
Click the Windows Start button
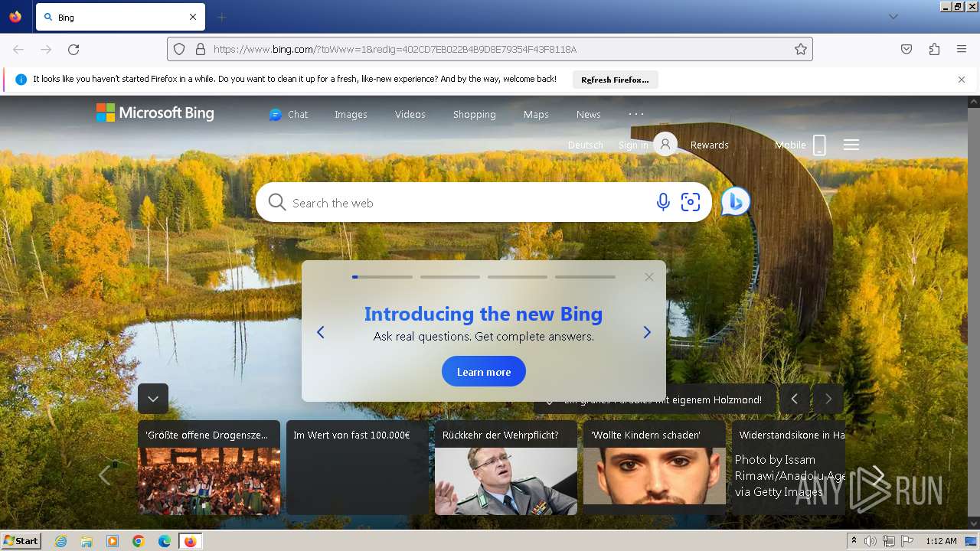21,541
